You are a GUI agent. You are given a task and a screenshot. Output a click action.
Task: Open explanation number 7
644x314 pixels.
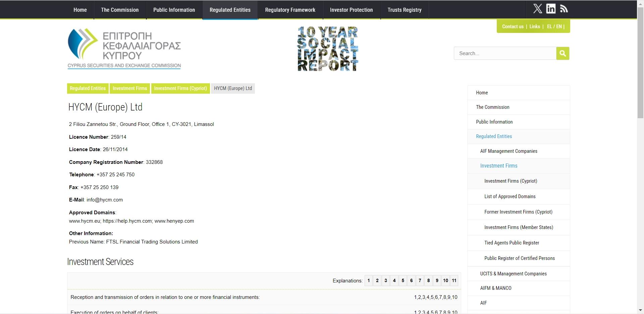coord(420,280)
